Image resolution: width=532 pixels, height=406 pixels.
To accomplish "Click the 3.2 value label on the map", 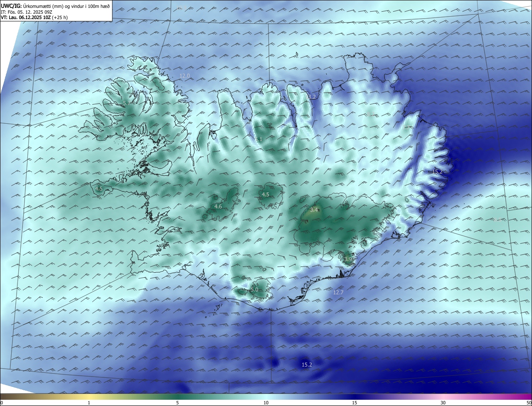I will pyautogui.click(x=312, y=97).
